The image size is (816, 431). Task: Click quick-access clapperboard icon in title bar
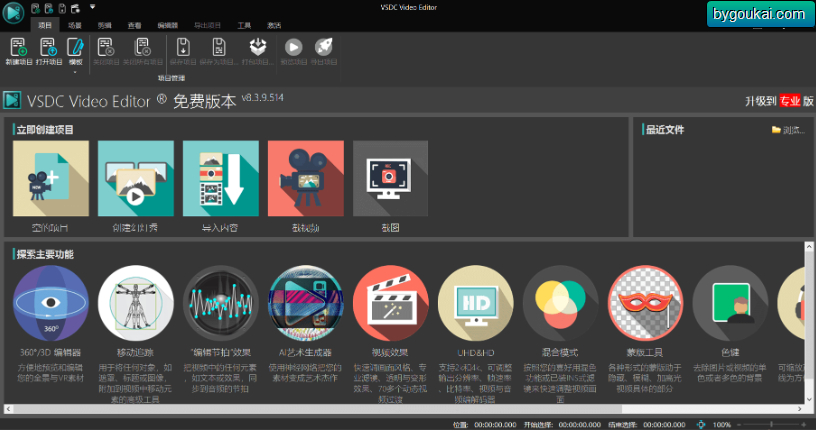[x=75, y=8]
